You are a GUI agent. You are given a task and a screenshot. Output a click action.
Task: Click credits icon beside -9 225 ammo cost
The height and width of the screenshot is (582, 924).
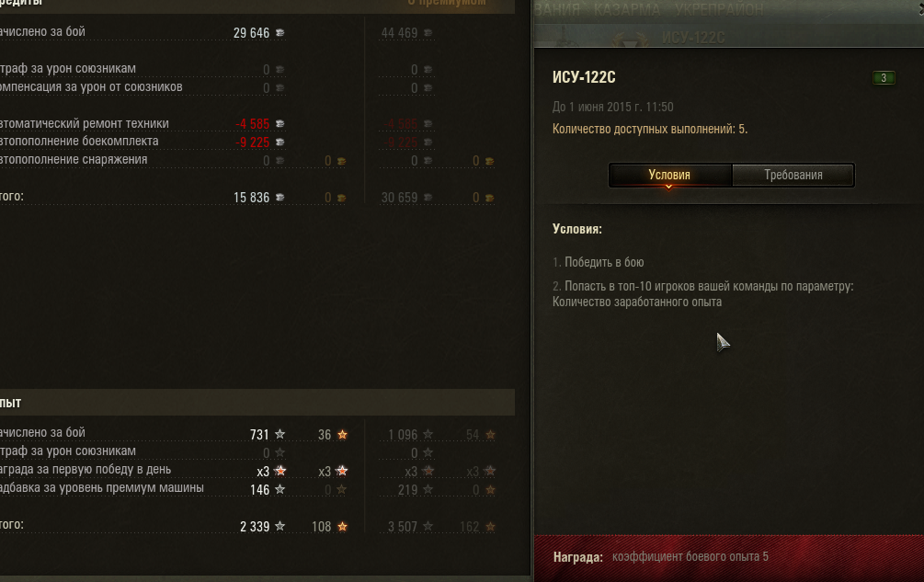tap(280, 142)
